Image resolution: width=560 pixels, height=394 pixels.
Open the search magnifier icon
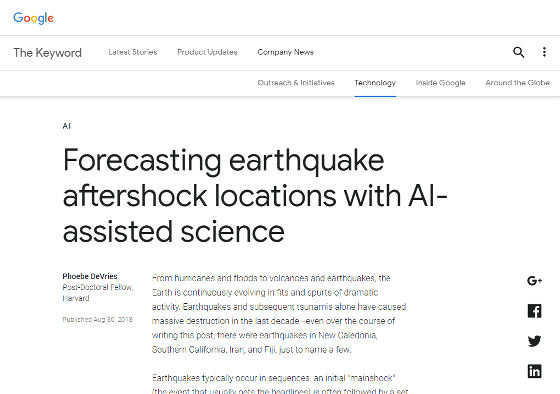519,52
